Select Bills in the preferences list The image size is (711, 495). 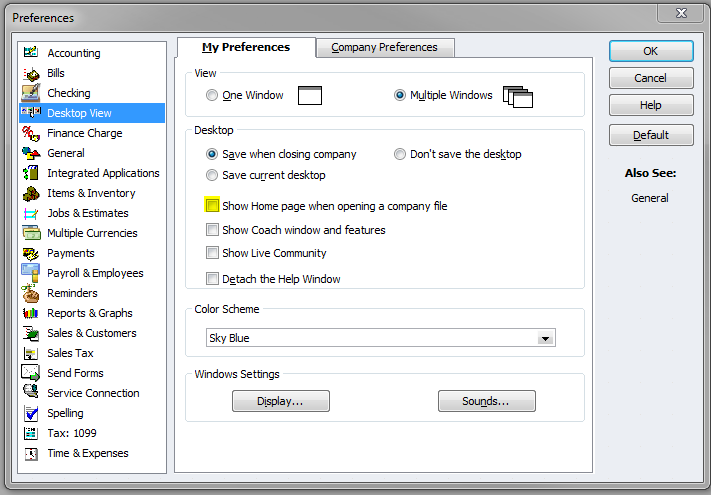coord(92,73)
